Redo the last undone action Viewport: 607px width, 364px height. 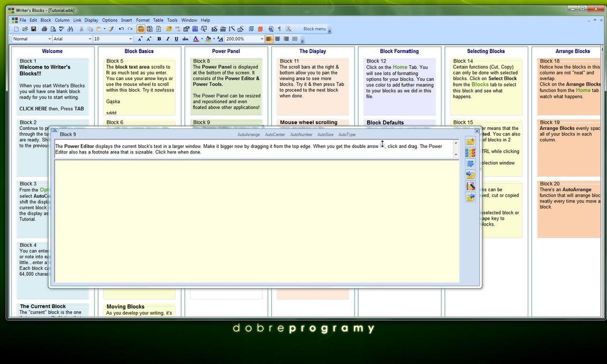pyautogui.click(x=130, y=29)
